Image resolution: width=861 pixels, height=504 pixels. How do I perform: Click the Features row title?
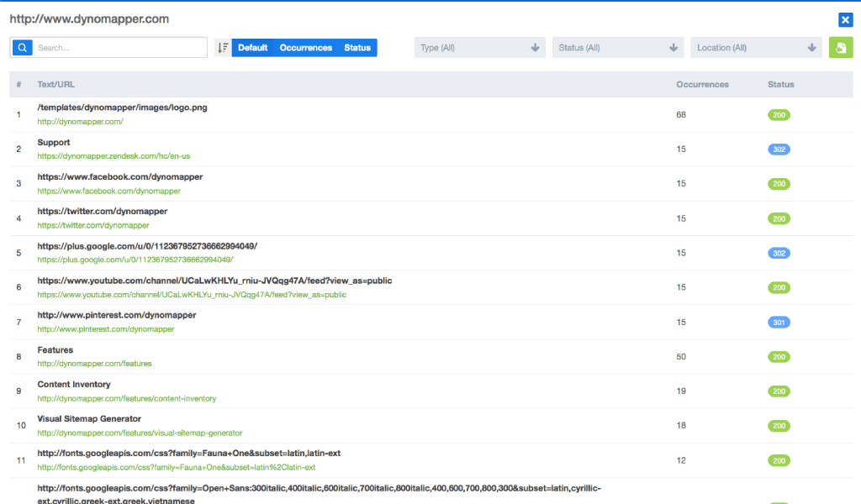55,350
